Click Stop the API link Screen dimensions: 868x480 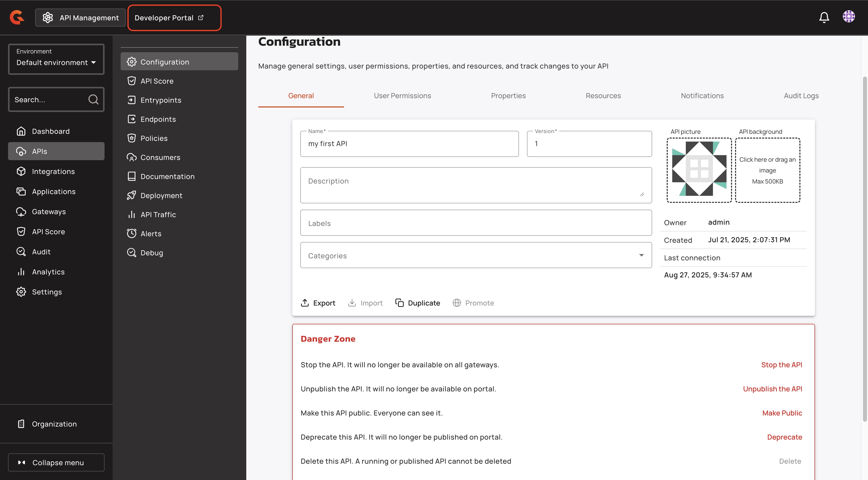[781, 365]
